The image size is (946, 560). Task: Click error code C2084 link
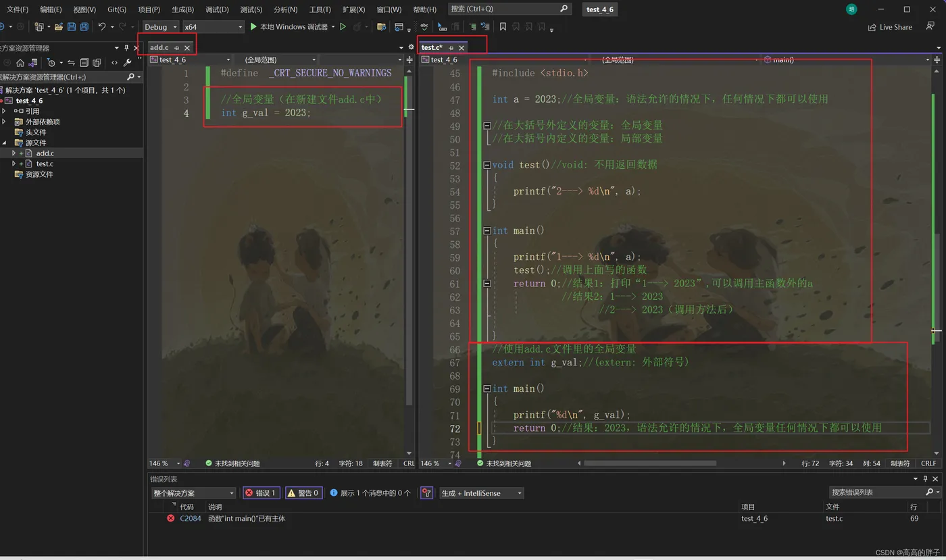point(190,518)
